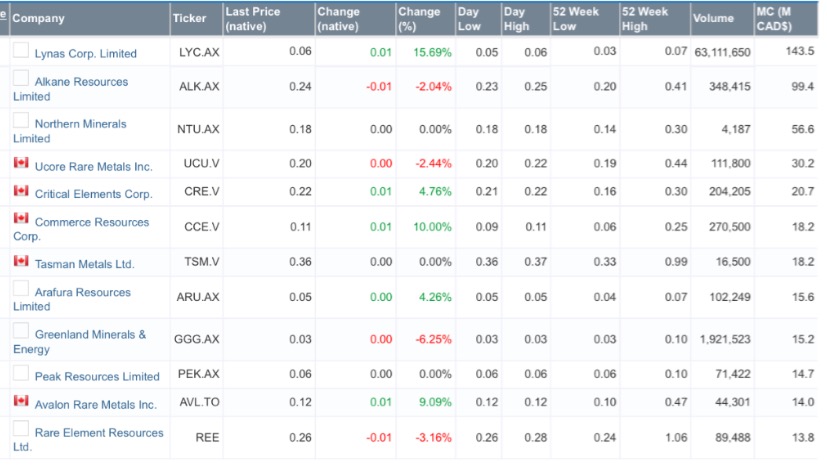
Task: Open Greenland Minerals & Energy company page
Action: (x=90, y=335)
